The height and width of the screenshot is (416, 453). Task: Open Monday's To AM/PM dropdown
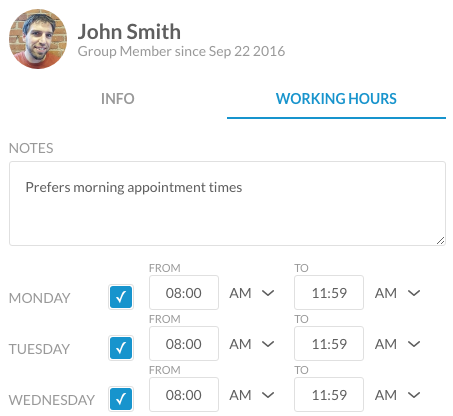(x=397, y=293)
